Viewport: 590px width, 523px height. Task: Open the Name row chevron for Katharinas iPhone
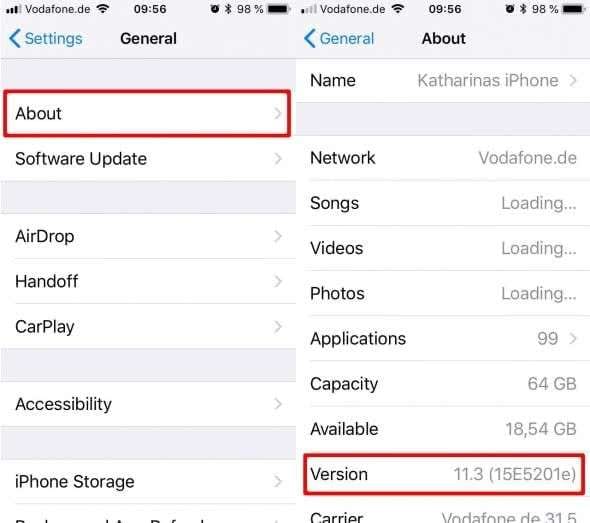coord(573,80)
